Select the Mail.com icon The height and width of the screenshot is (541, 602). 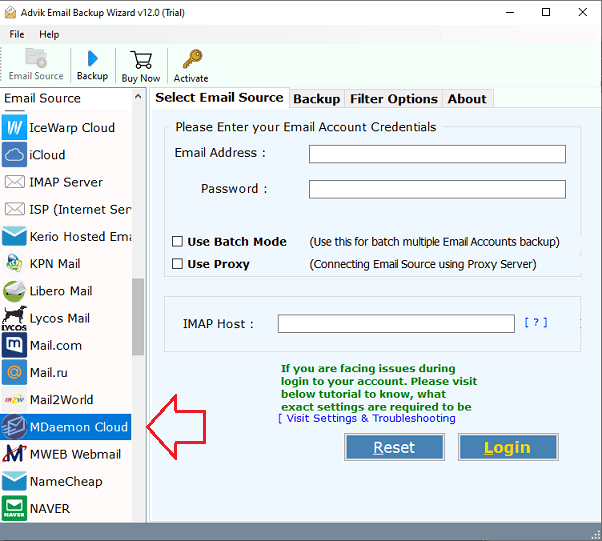14,345
